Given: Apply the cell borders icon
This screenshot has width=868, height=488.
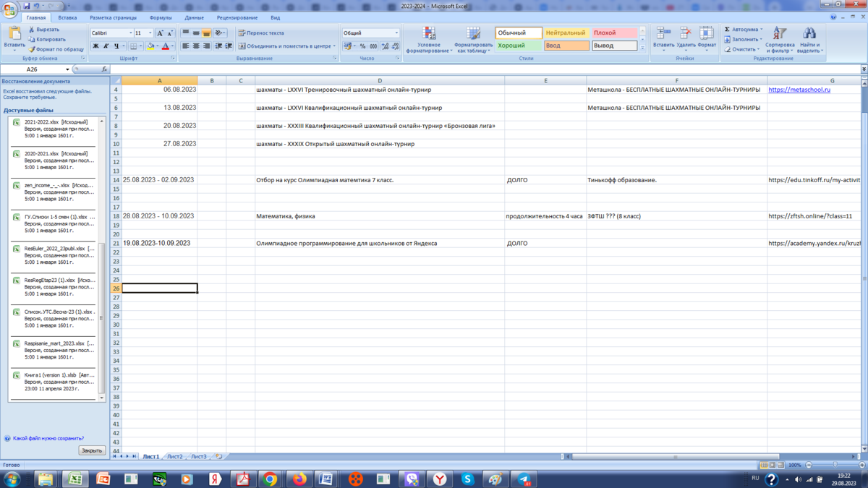Looking at the screenshot, I should pos(133,46).
